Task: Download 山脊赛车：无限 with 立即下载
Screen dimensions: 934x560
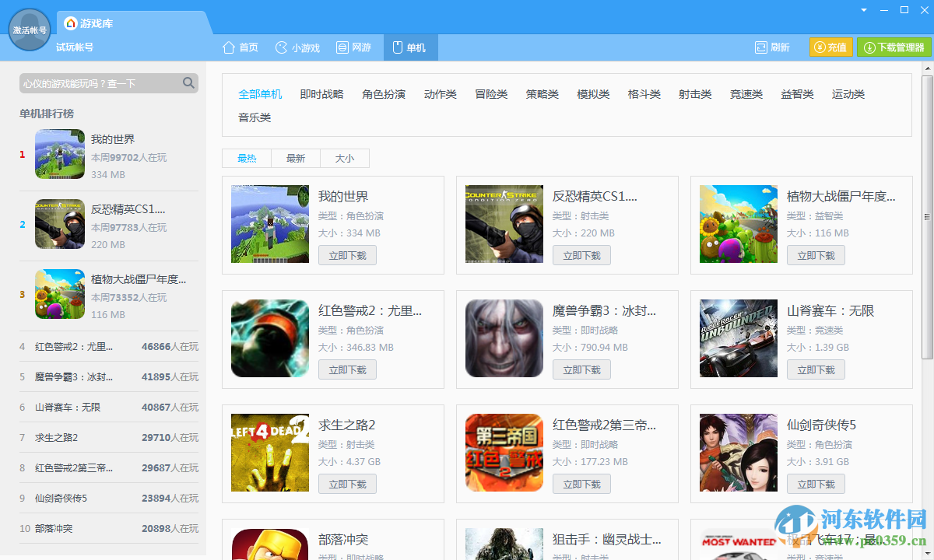Action: [816, 369]
